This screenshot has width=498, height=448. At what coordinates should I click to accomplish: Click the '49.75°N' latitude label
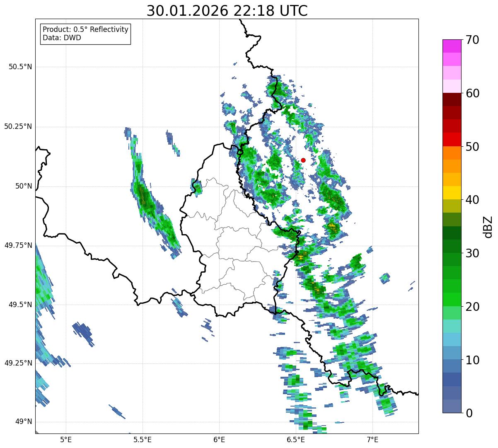tap(18, 245)
